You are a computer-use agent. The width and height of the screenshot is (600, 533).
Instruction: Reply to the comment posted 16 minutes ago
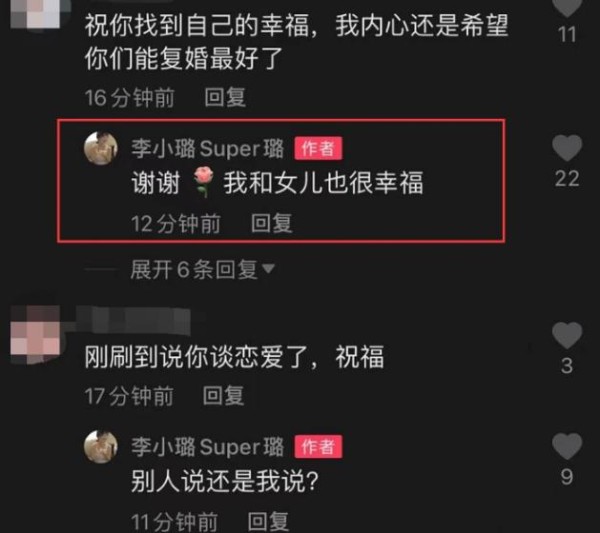click(225, 97)
